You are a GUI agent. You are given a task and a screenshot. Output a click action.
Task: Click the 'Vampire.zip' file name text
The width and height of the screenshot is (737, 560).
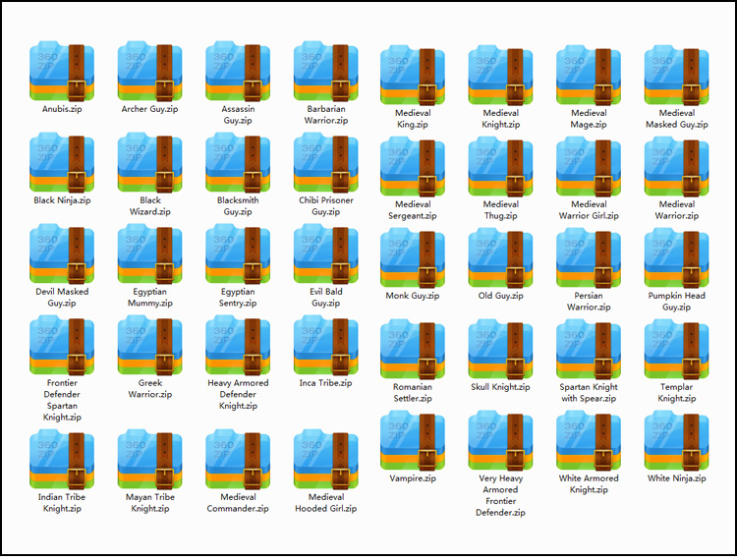point(413,478)
